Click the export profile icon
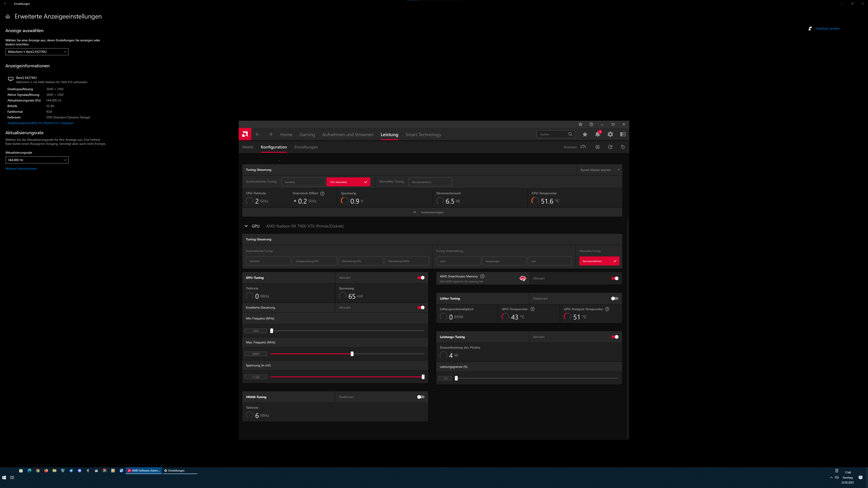The width and height of the screenshot is (868, 488). click(610, 147)
